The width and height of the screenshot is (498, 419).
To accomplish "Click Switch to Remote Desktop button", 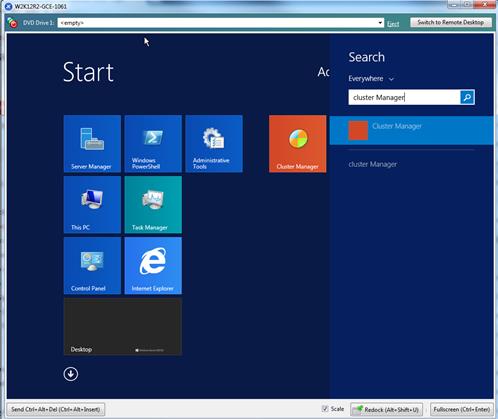I will click(451, 22).
